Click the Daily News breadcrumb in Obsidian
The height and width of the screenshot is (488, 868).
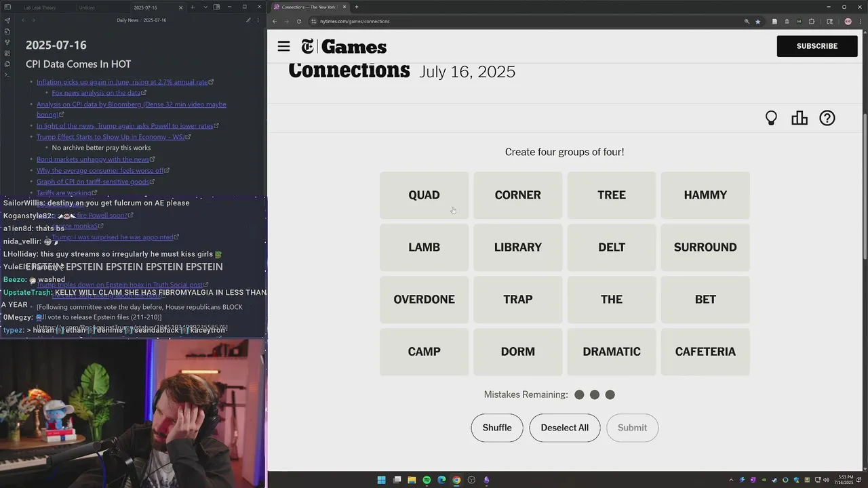click(x=127, y=20)
